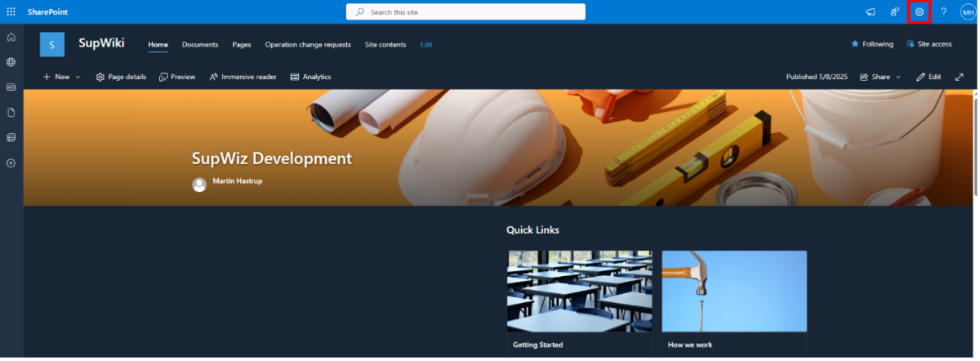The height and width of the screenshot is (361, 980).
Task: Go to Operation change requests tab
Action: 308,44
